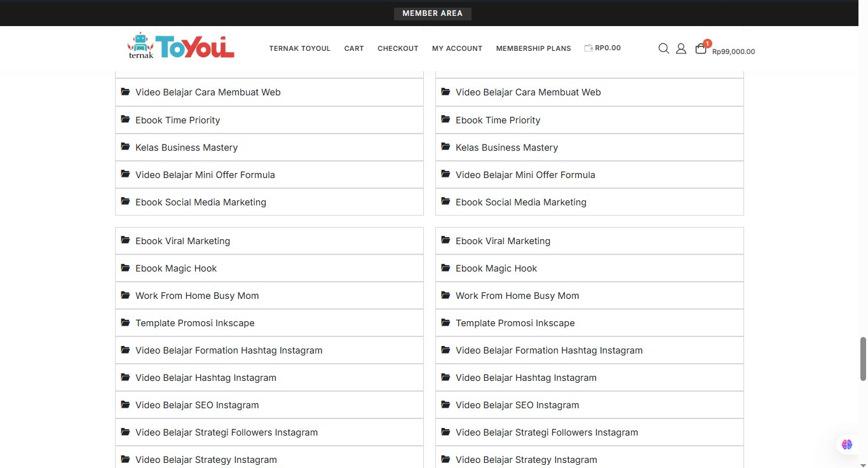
Task: Click the page vertical scrollbar thumb
Action: [864, 359]
